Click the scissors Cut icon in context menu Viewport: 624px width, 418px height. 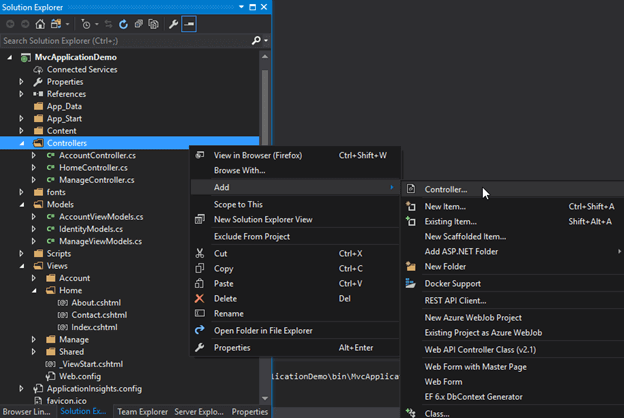click(199, 254)
